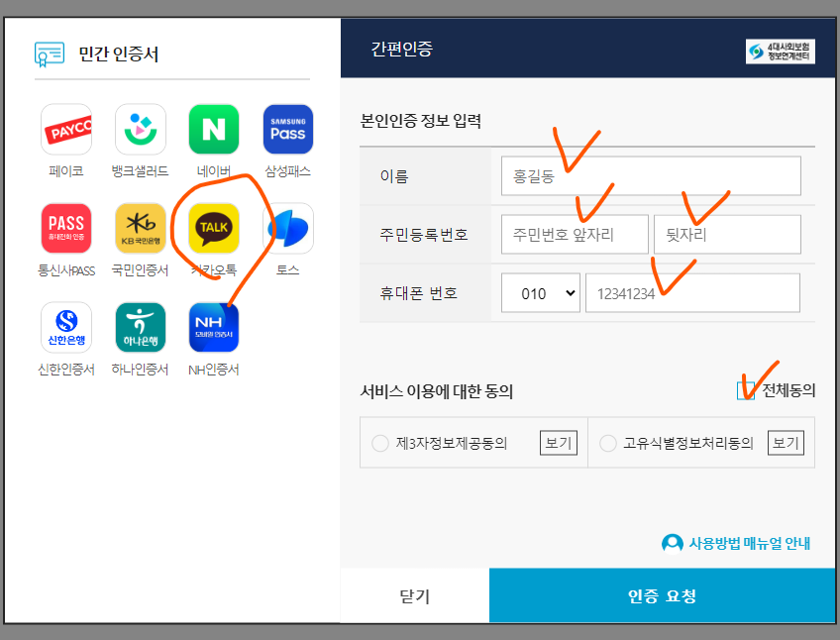Choose the blue Toss icon

288,228
